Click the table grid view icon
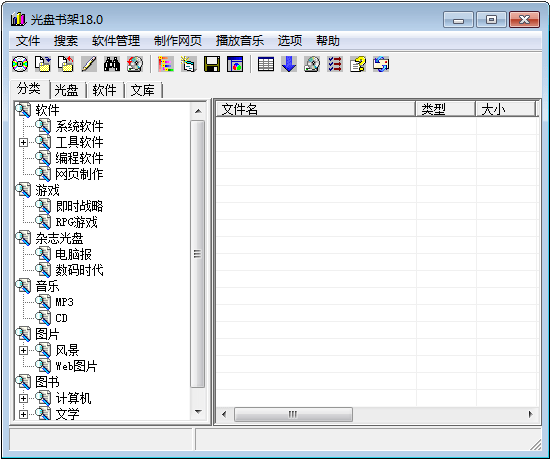The image size is (552, 462). [x=265, y=64]
